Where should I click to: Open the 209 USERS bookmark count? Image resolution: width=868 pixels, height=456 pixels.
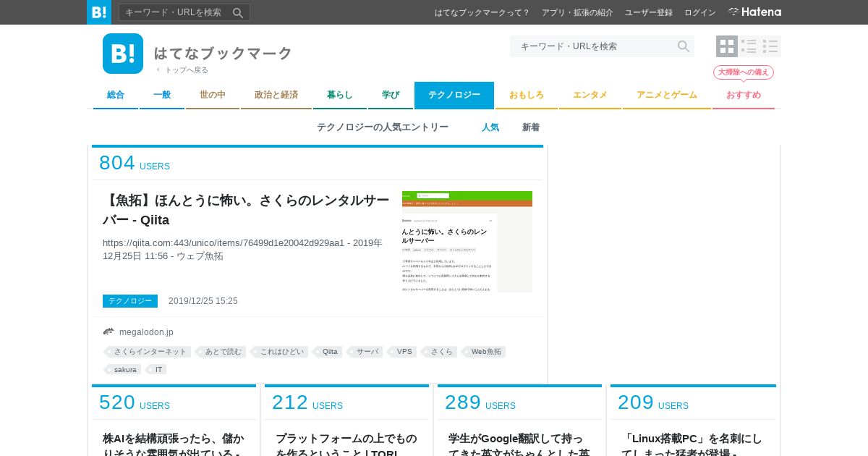coord(653,402)
